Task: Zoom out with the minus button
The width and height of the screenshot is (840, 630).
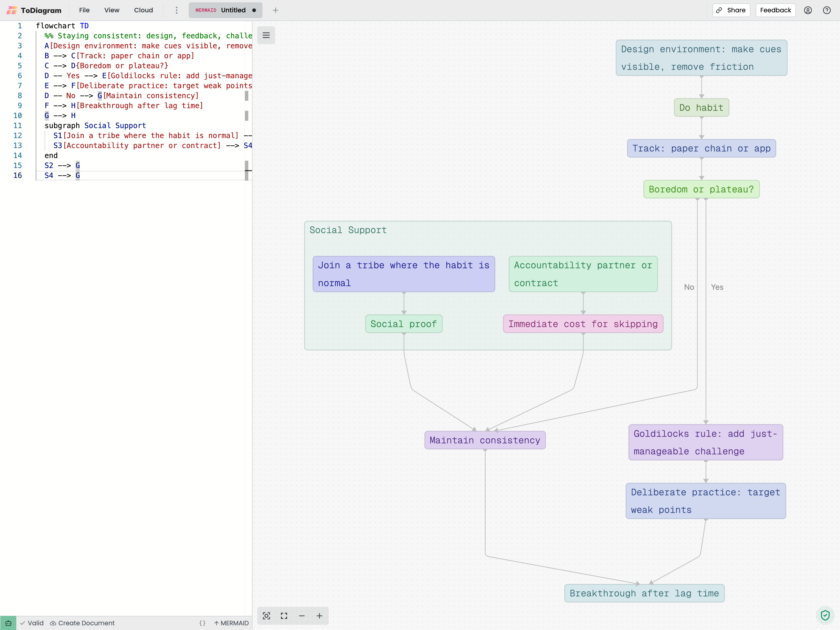Action: point(302,616)
